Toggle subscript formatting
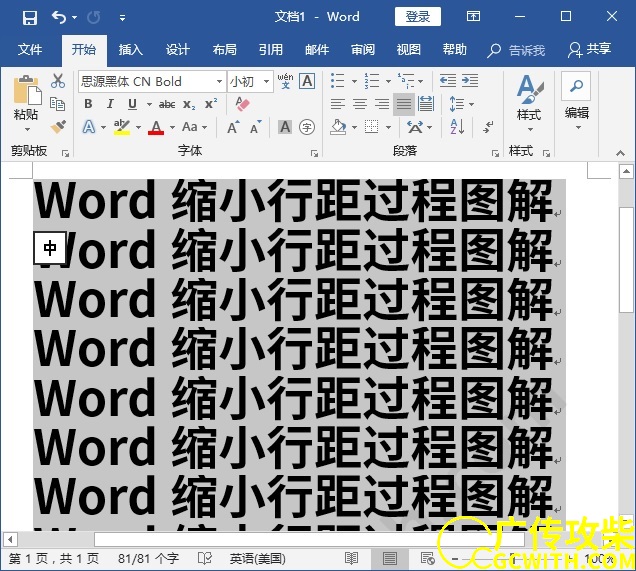The image size is (636, 571). pyautogui.click(x=189, y=105)
